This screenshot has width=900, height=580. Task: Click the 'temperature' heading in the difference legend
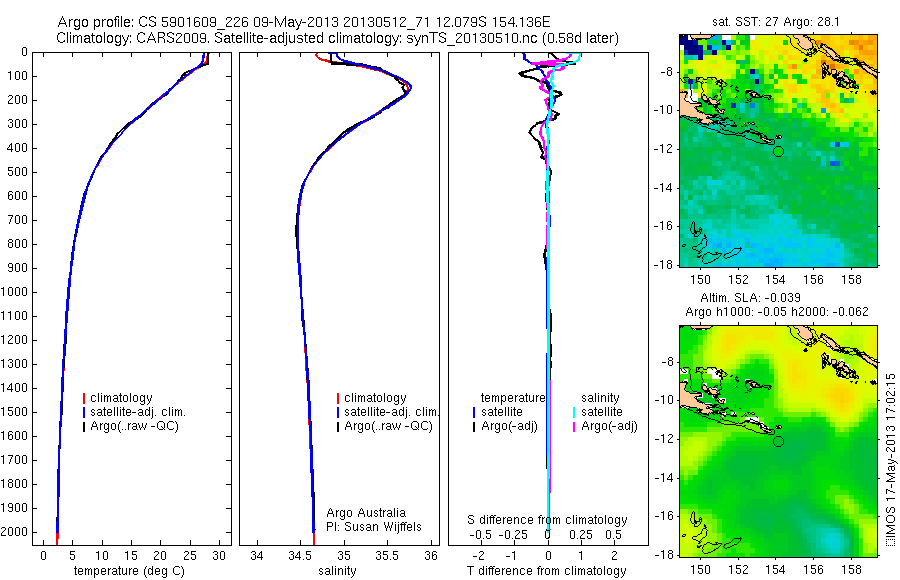point(513,398)
